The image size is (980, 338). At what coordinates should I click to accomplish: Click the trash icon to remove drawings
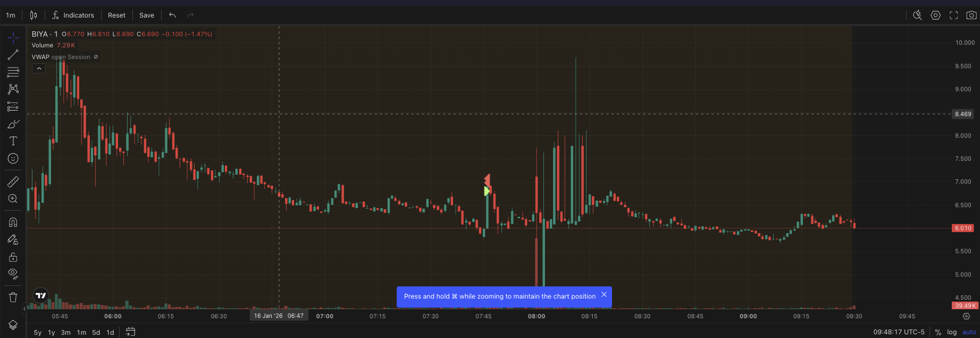pyautogui.click(x=13, y=297)
